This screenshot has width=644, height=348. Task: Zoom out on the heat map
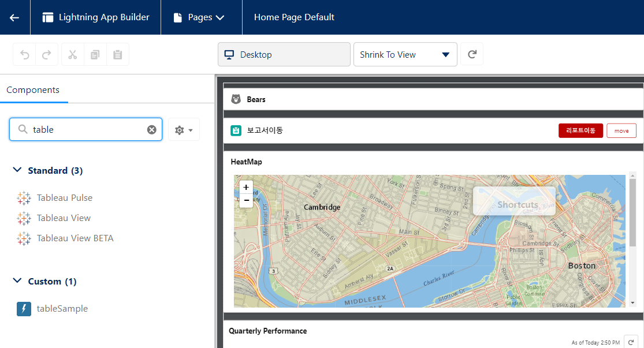point(246,200)
